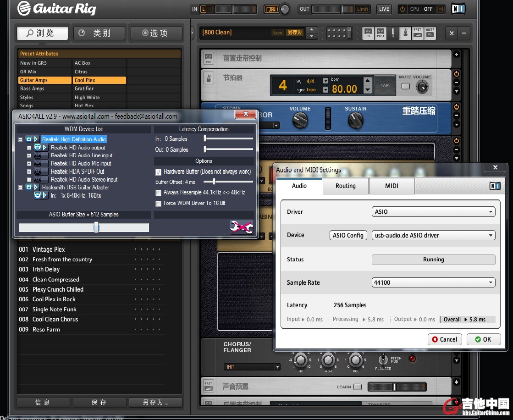Image resolution: width=513 pixels, height=420 pixels.
Task: Switch to the MIDI tab
Action: [391, 186]
